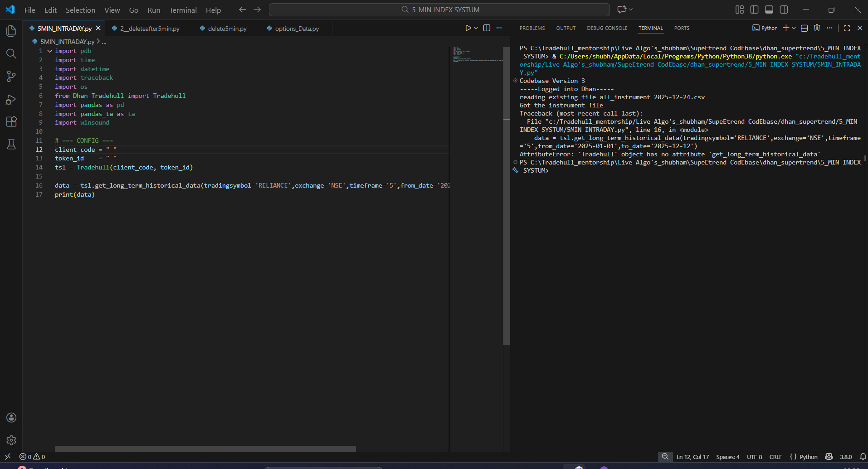Kill terminal with the trash icon
Image resolution: width=868 pixels, height=469 pixels.
817,28
